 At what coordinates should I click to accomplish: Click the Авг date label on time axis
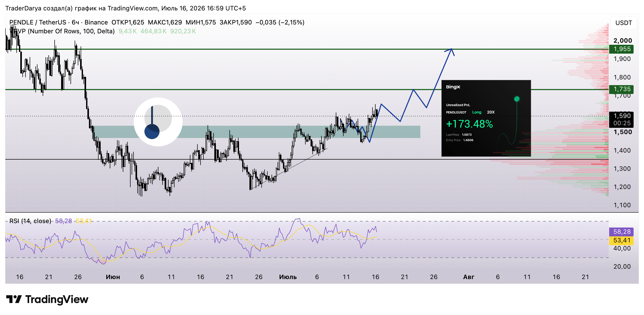pyautogui.click(x=469, y=277)
